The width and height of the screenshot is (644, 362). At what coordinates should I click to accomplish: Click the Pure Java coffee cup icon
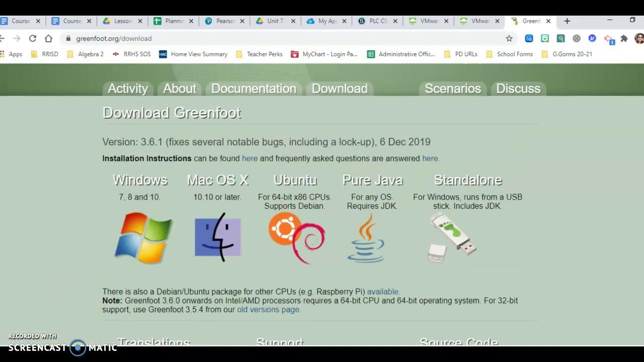tap(366, 238)
